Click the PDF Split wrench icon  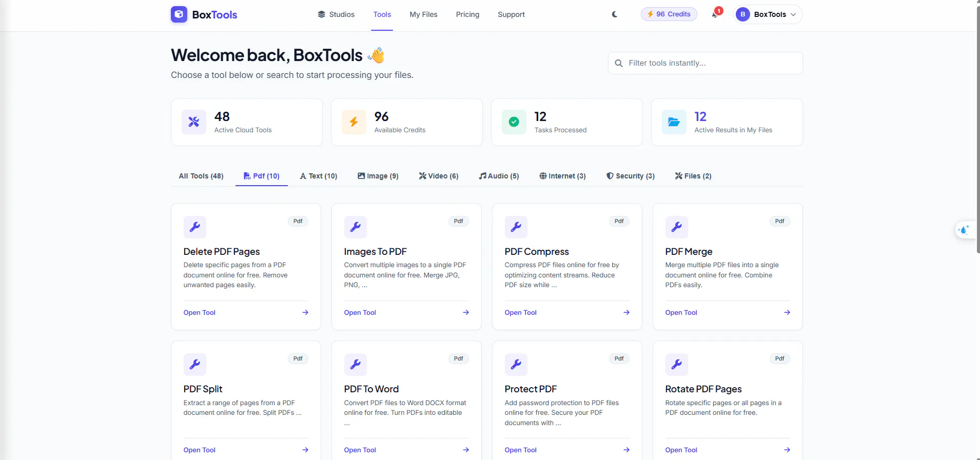195,365
